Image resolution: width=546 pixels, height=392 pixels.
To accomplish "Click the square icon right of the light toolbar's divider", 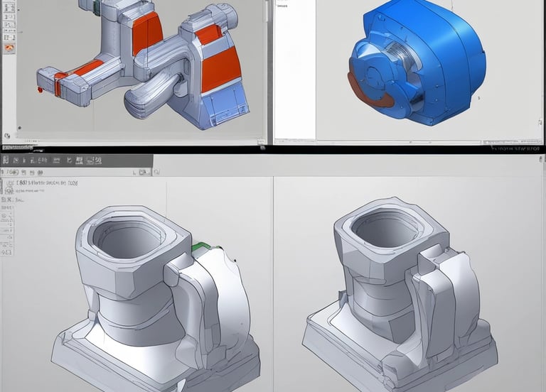I will 156,172.
